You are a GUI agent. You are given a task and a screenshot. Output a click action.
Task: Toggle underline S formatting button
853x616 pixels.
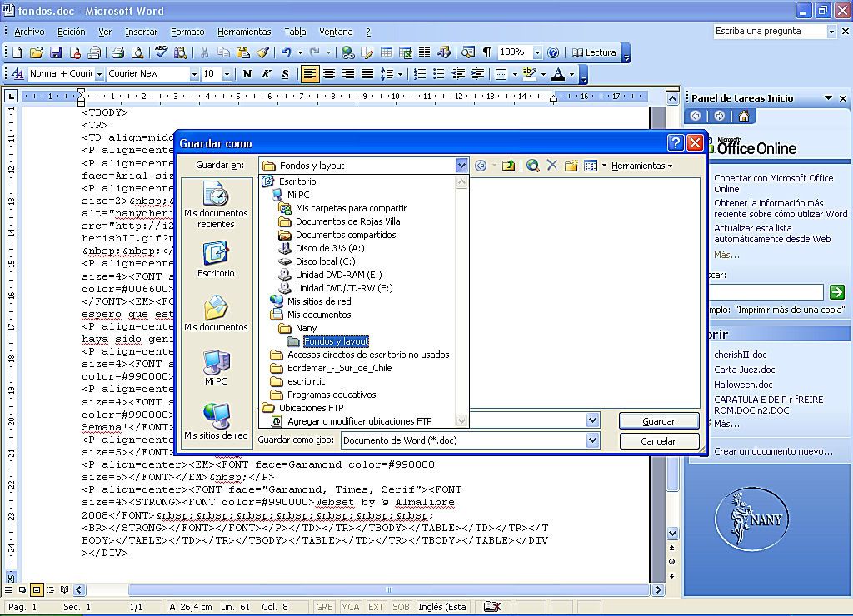tap(286, 74)
